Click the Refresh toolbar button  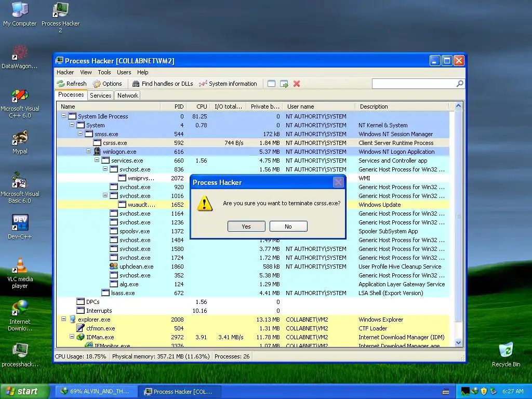pyautogui.click(x=72, y=84)
